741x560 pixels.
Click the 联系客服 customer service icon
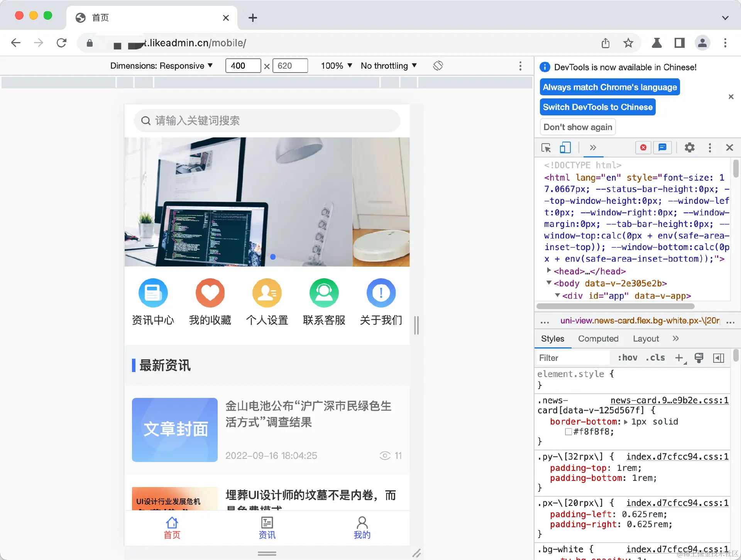point(324,293)
